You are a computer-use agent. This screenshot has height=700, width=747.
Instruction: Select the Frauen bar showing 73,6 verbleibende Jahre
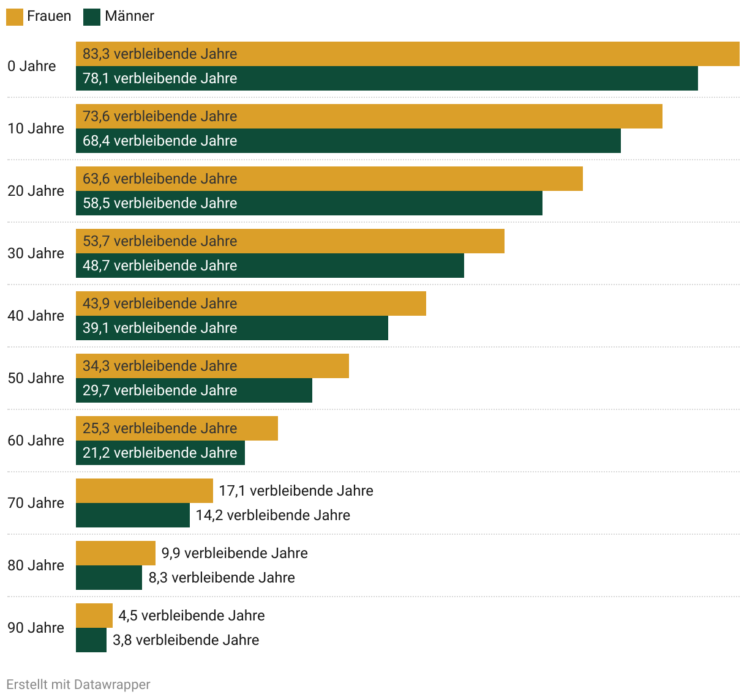click(369, 116)
